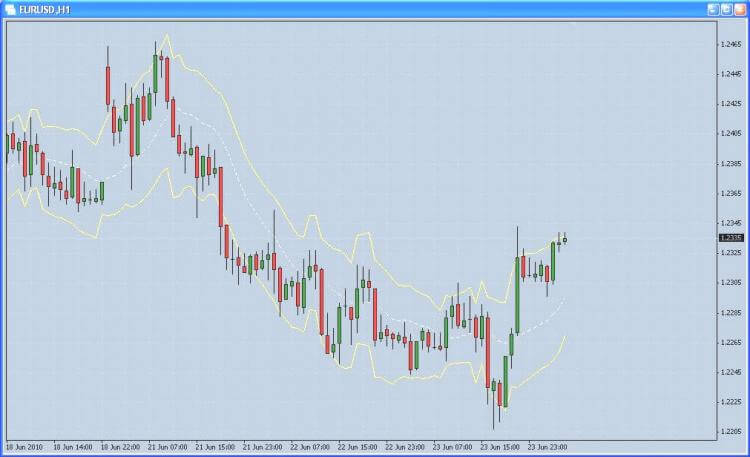Click the EURUSD chart window icon
The width and height of the screenshot is (750, 457).
click(10, 10)
